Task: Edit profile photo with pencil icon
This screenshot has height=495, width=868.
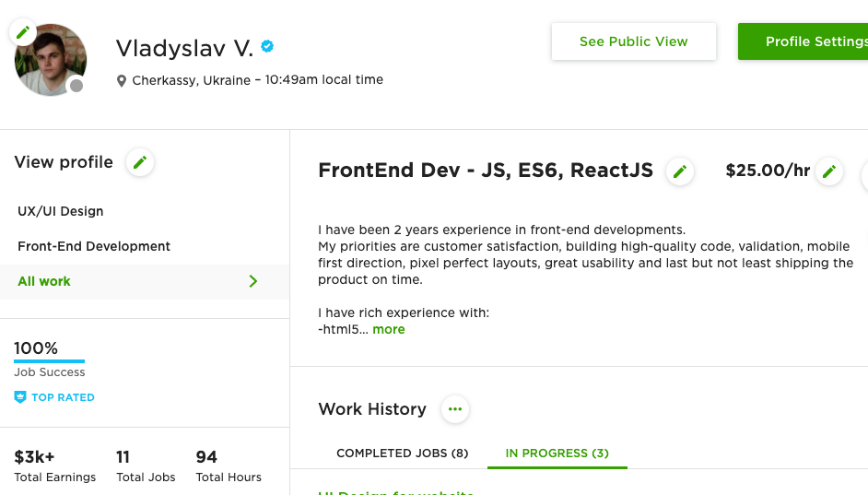Action: [23, 32]
